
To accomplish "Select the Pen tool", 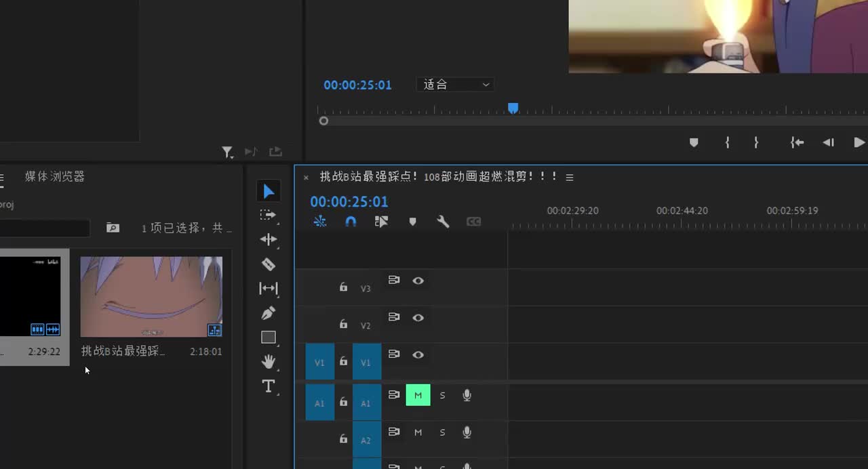I will [269, 313].
